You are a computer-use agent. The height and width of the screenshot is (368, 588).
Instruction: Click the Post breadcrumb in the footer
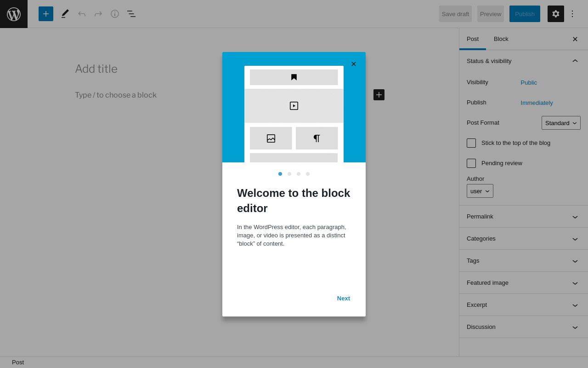[18, 362]
